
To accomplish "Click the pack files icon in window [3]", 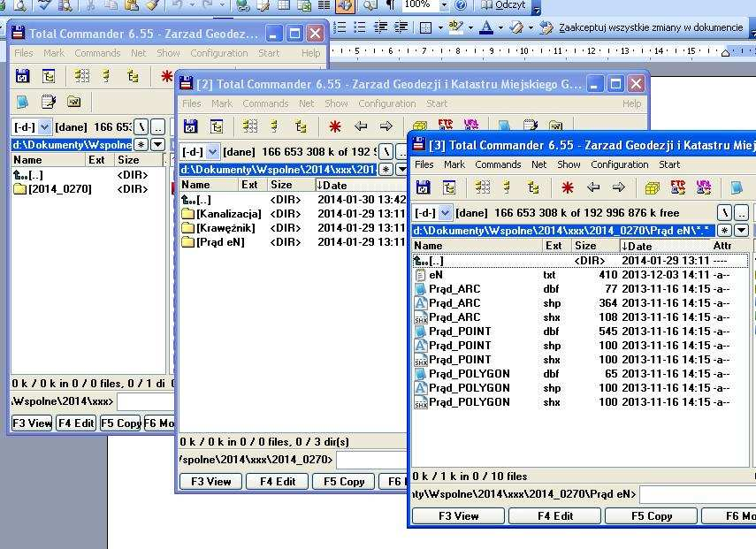I will [x=653, y=187].
